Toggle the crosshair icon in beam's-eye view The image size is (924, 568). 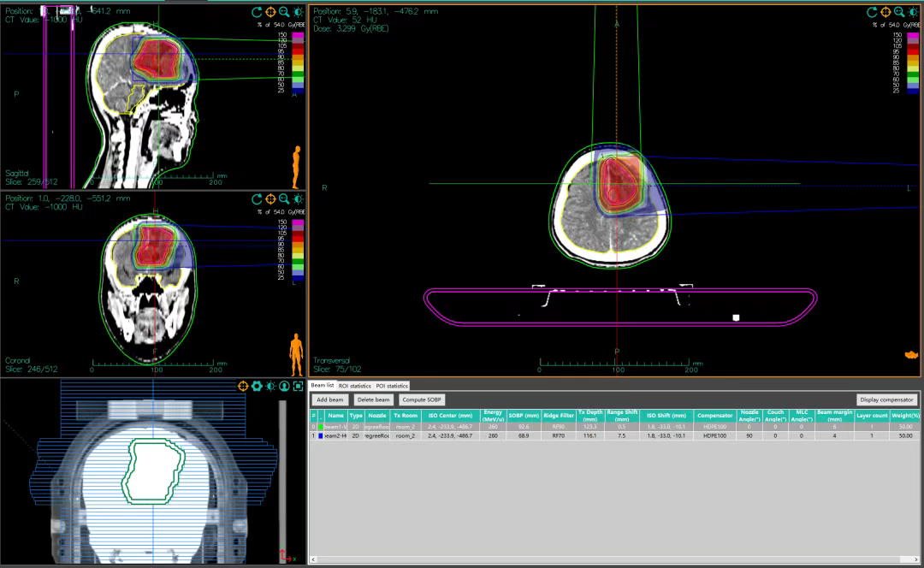[243, 387]
